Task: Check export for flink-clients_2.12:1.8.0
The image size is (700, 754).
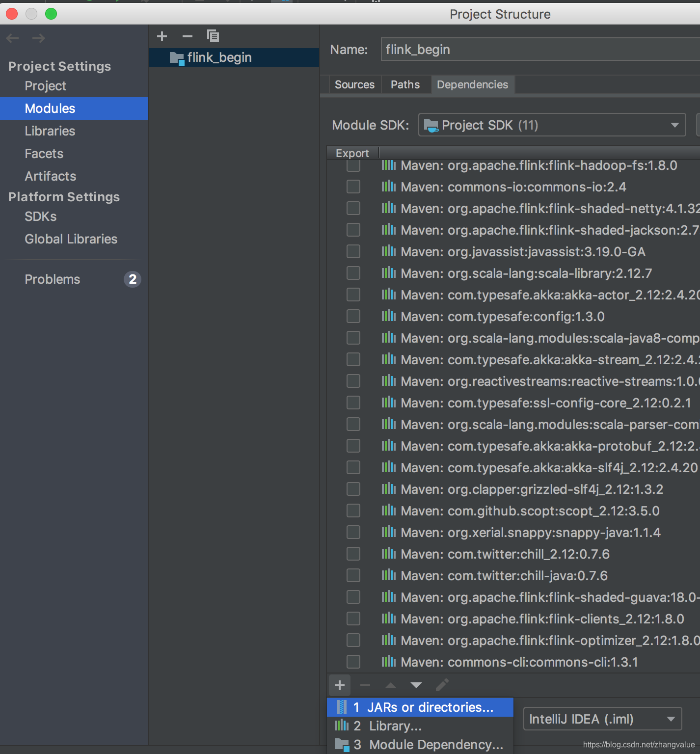Action: coord(353,619)
